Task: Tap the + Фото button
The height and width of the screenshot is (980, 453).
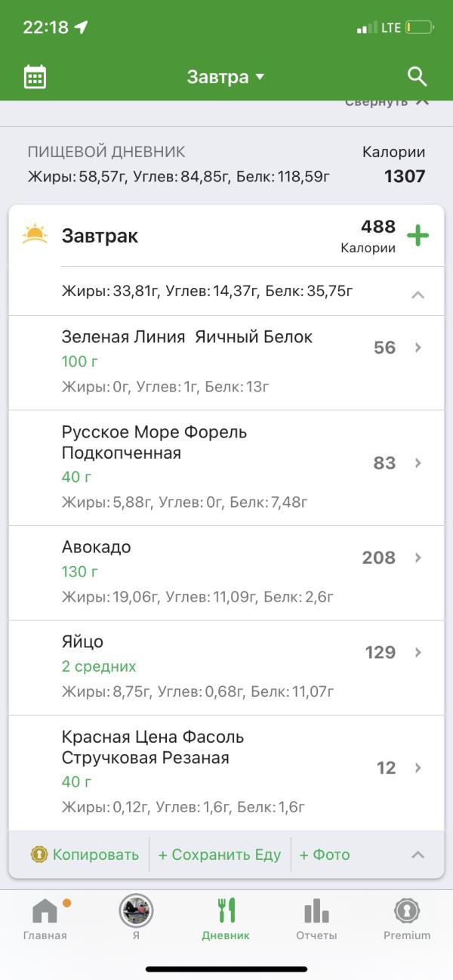Action: tap(325, 855)
